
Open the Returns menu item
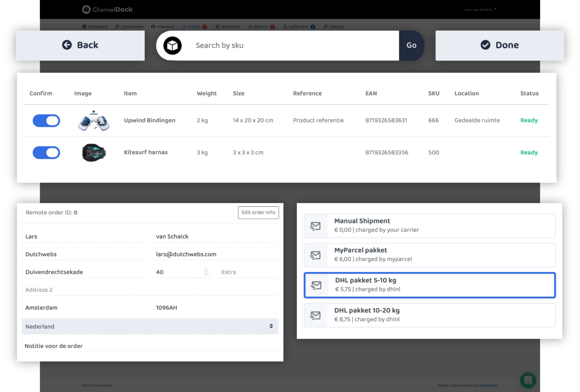(x=261, y=27)
